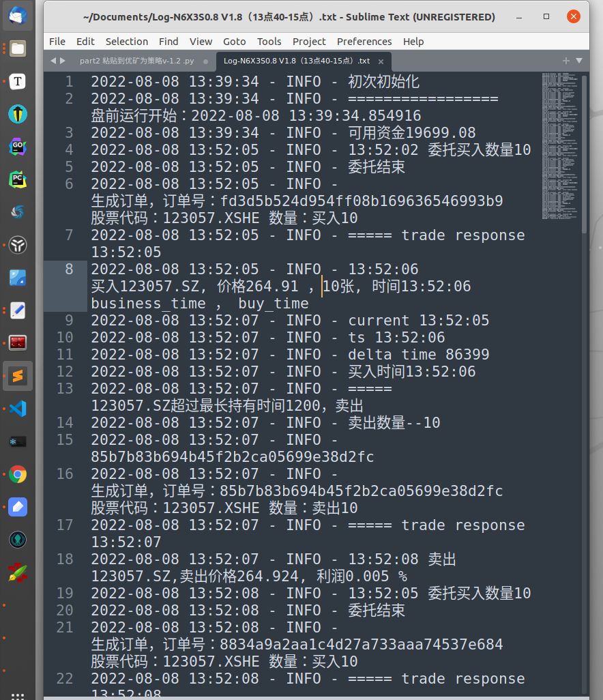Add a new tab with plus icon
The width and height of the screenshot is (603, 700).
[566, 61]
